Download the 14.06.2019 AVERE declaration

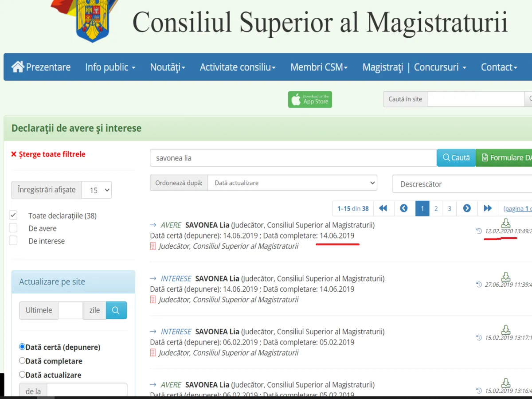click(x=505, y=223)
